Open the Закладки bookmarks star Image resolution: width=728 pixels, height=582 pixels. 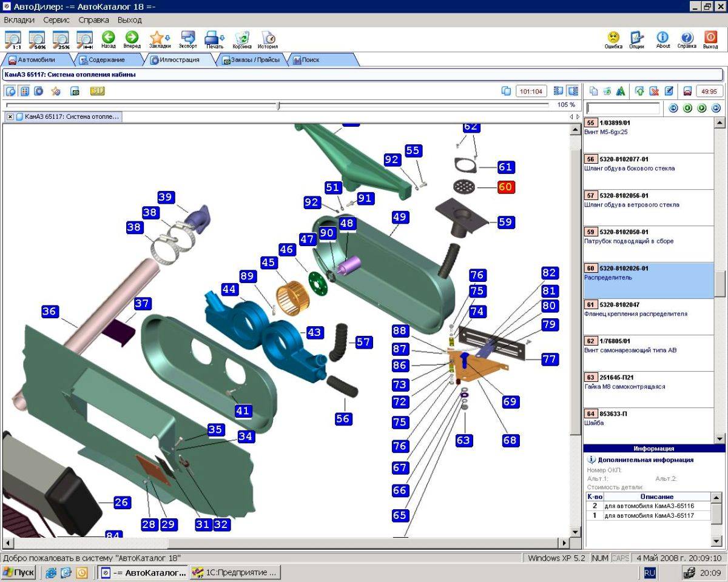click(x=160, y=39)
